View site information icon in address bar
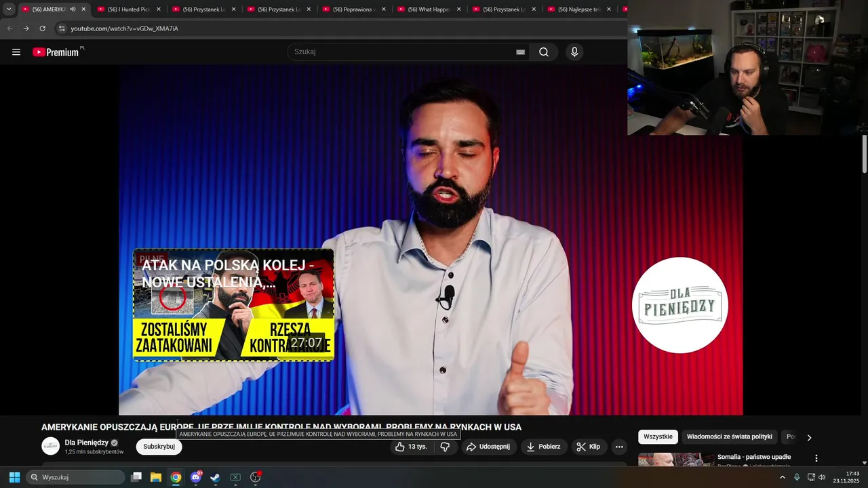Image resolution: width=868 pixels, height=488 pixels. (62, 28)
